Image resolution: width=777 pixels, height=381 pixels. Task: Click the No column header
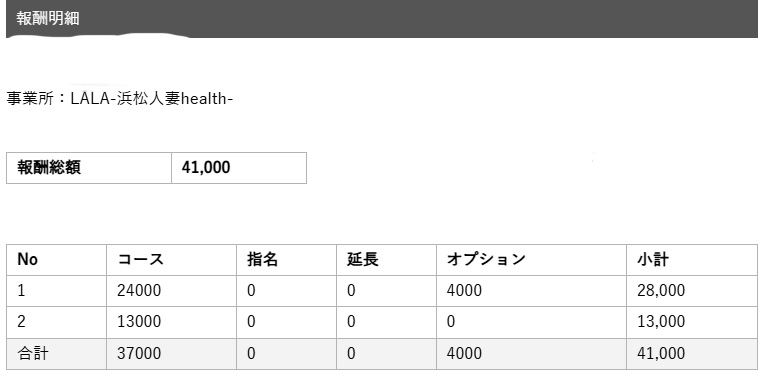[56, 260]
